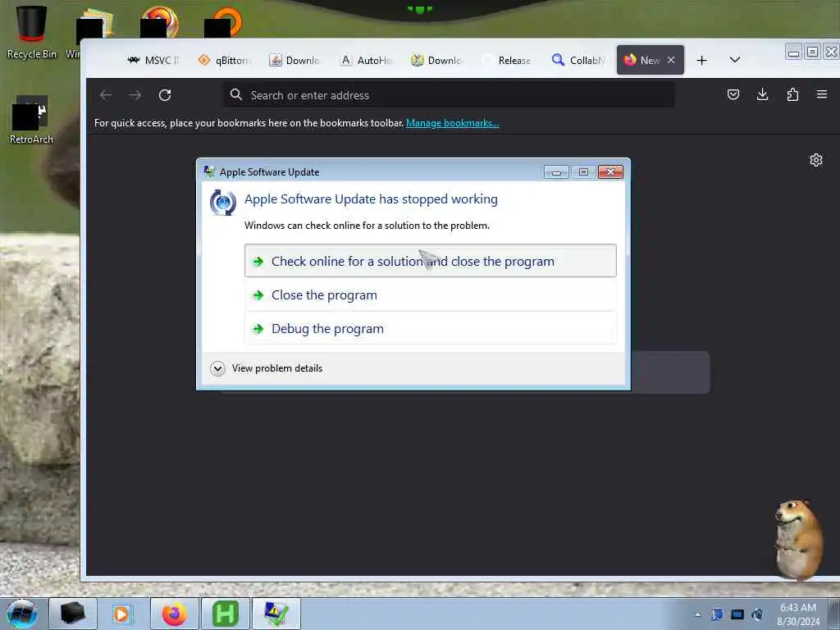Open the Windows Start orb
This screenshot has width=840, height=630.
[21, 614]
